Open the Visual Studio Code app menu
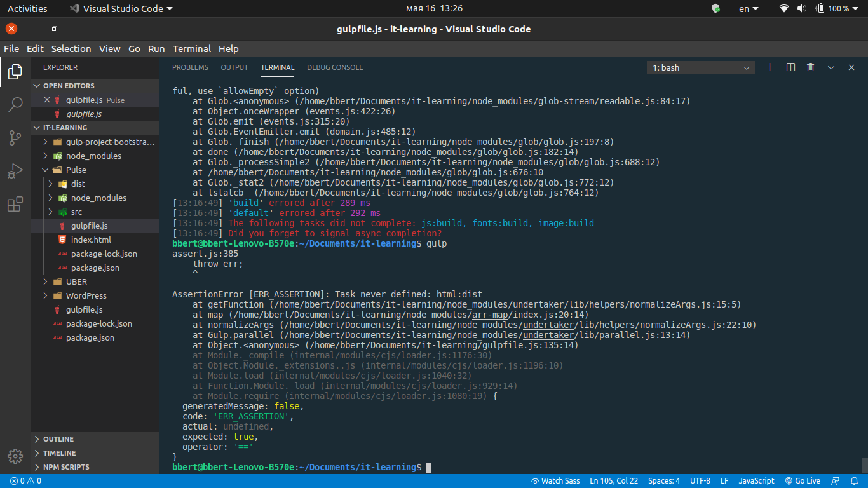The image size is (868, 488). (121, 8)
